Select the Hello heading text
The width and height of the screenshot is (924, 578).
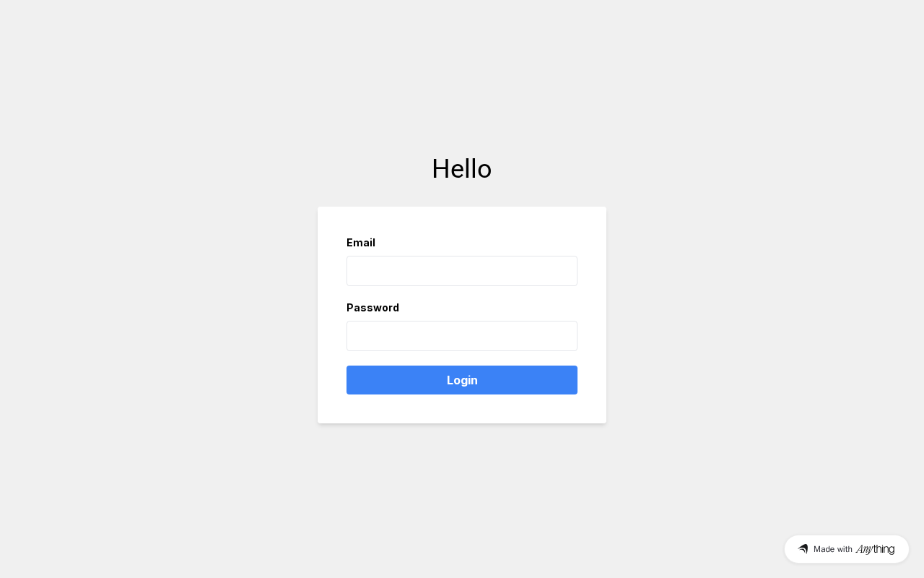(x=462, y=169)
